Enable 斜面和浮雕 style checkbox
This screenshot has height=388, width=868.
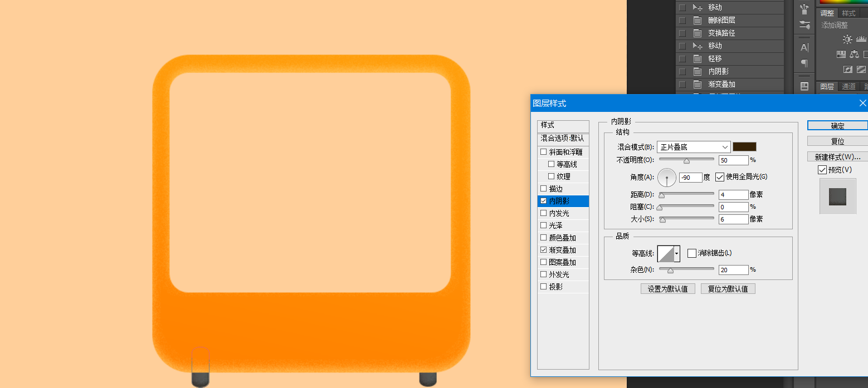click(544, 152)
